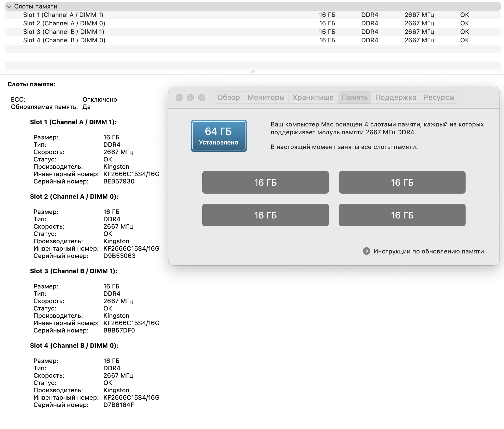Click the Да value for upgradeable memory
This screenshot has width=504, height=429.
click(x=86, y=107)
